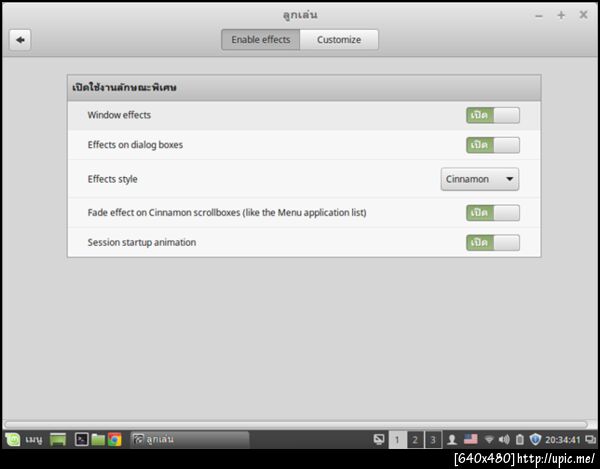Toggle Fade effect on Cinnamon scrollboxes switch
Screen dimensions: 600x469
coord(493,213)
